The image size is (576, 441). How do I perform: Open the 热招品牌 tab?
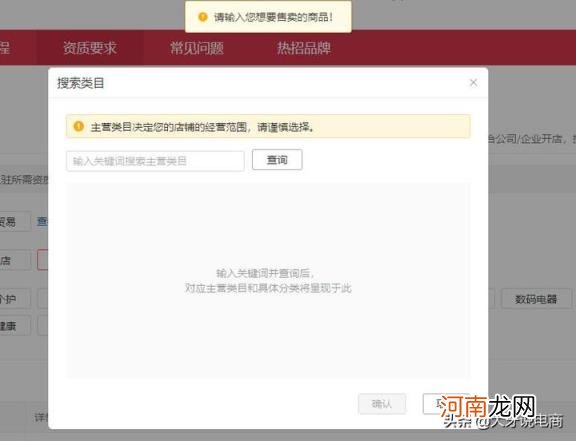click(304, 48)
